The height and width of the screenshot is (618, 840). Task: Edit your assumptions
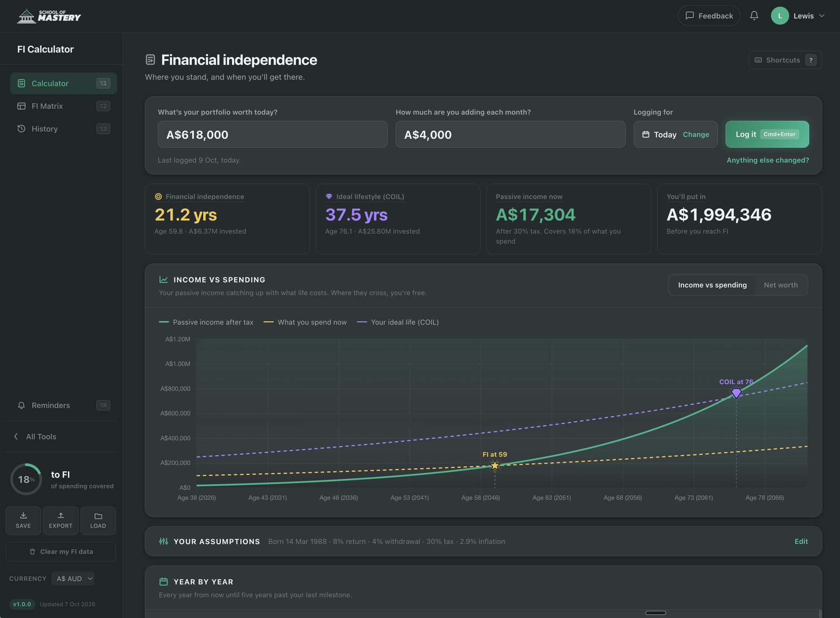pyautogui.click(x=801, y=541)
